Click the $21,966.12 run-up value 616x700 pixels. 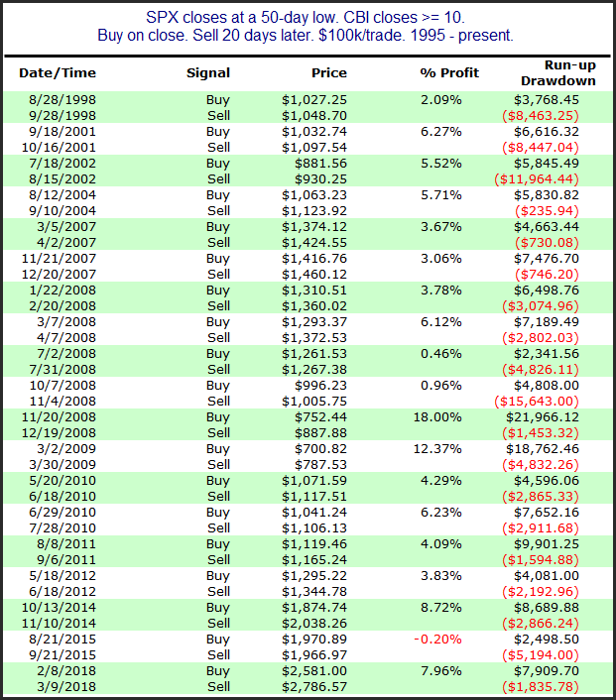pos(543,417)
